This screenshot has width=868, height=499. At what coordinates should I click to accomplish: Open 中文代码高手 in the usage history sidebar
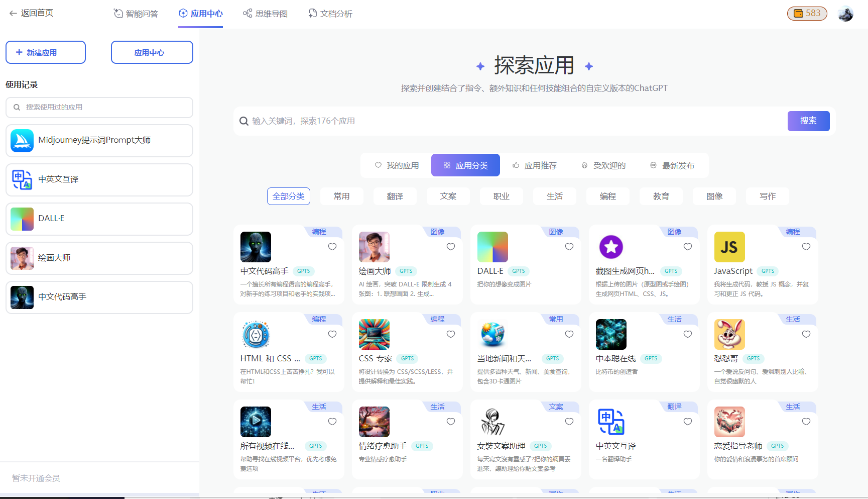tap(99, 297)
